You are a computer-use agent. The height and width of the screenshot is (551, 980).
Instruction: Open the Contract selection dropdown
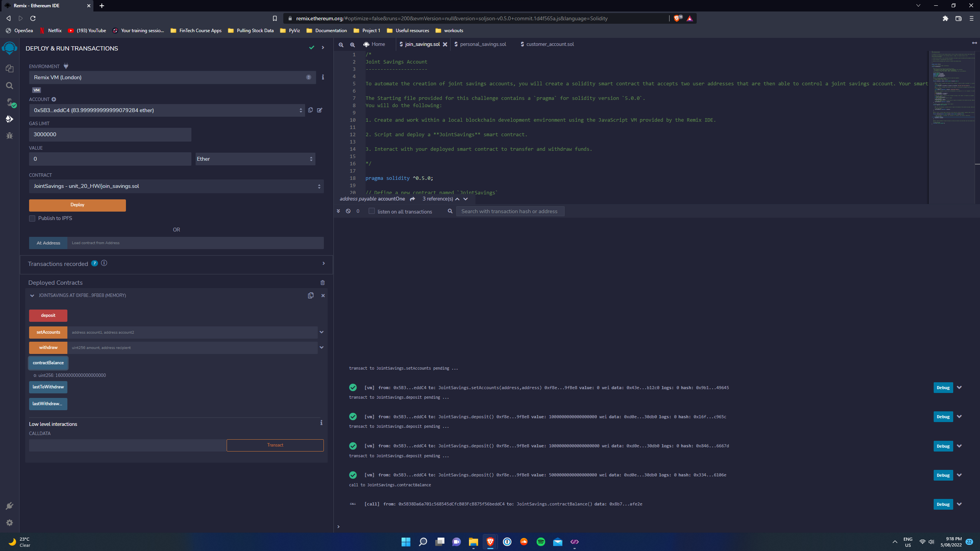click(x=176, y=186)
